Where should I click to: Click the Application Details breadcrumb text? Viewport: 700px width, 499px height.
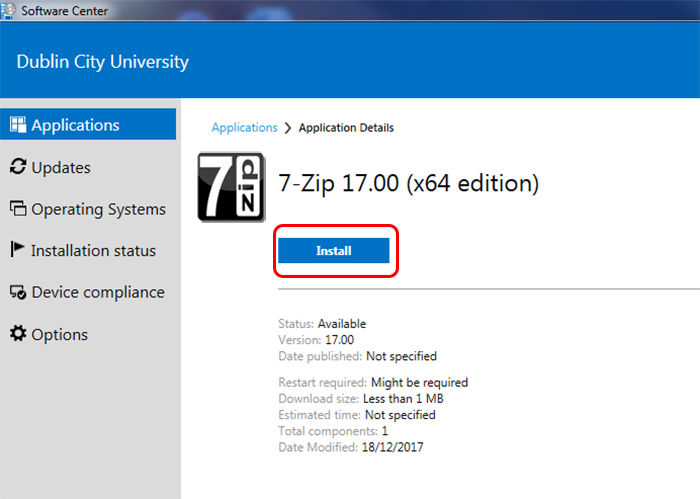pyautogui.click(x=346, y=128)
